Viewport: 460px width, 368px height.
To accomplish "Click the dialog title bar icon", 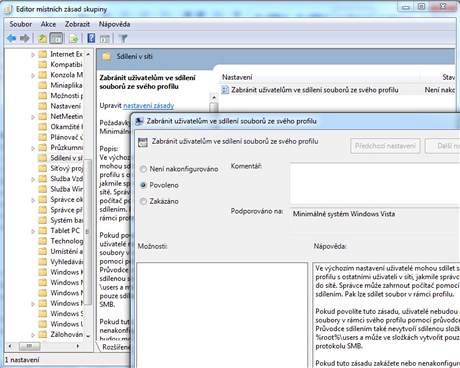I will [139, 121].
